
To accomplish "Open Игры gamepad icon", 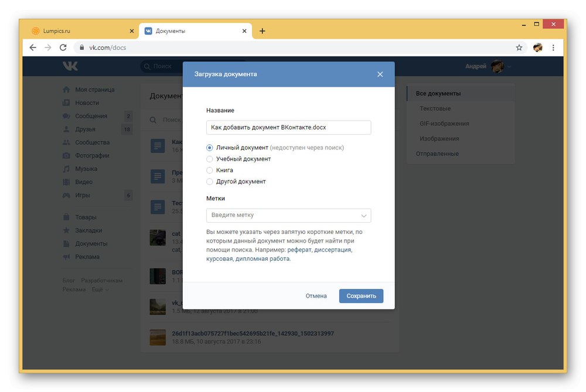I will click(x=66, y=195).
